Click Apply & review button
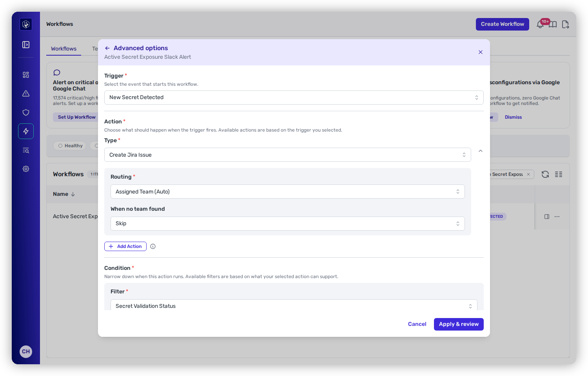Image resolution: width=588 pixels, height=376 pixels. (459, 324)
